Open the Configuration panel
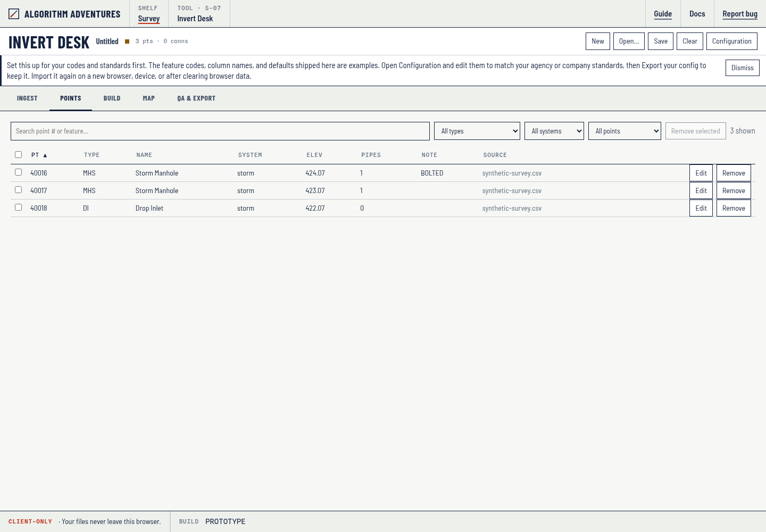Image resolution: width=766 pixels, height=532 pixels. pos(732,41)
